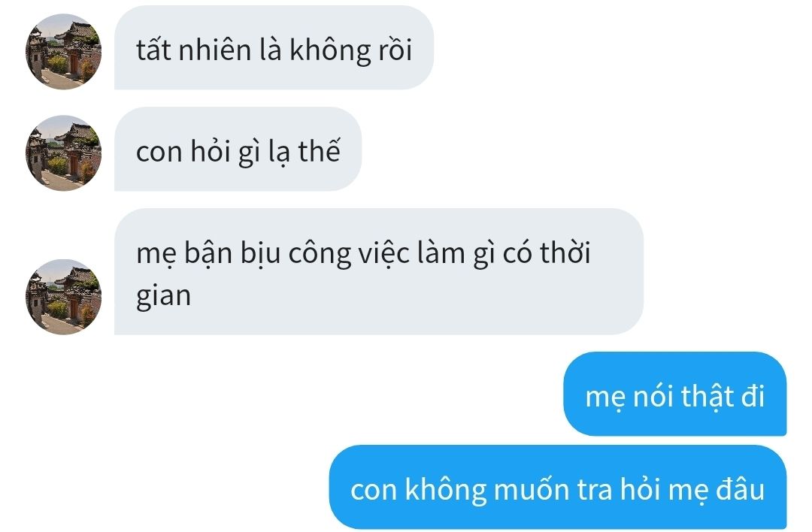Screen dimensions: 812x532
Task: Click the word "thời" in the third gray bubble
Action: (565, 252)
